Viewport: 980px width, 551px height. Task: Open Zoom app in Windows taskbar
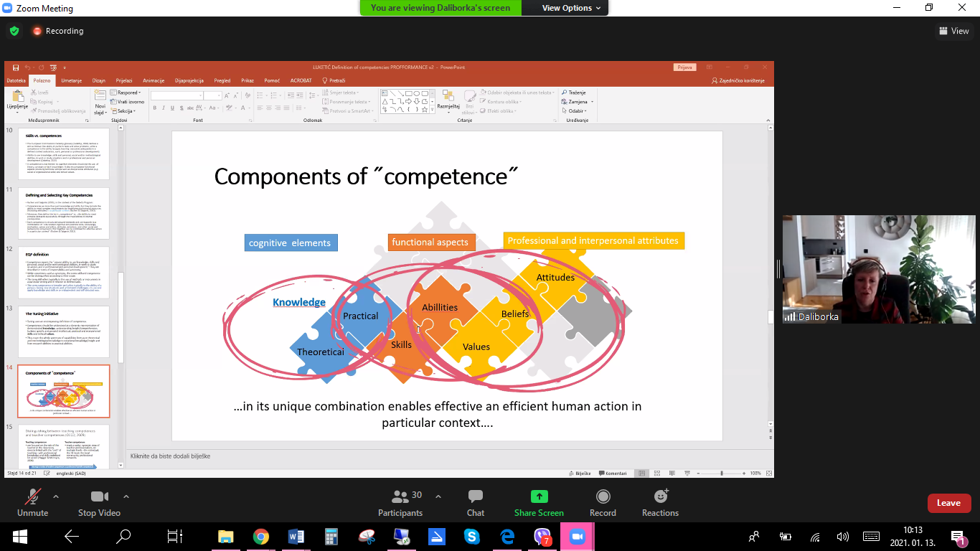pos(576,537)
